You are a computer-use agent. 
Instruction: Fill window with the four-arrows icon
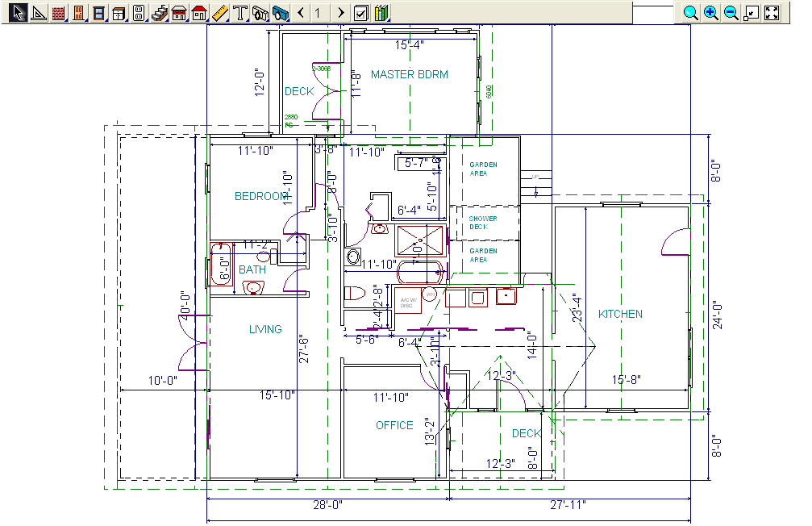(x=772, y=13)
